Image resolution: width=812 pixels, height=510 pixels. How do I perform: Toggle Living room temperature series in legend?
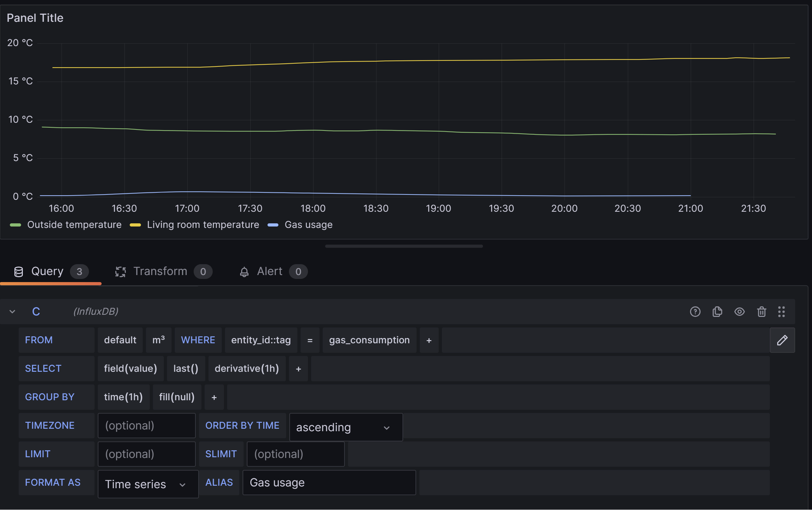[203, 225]
